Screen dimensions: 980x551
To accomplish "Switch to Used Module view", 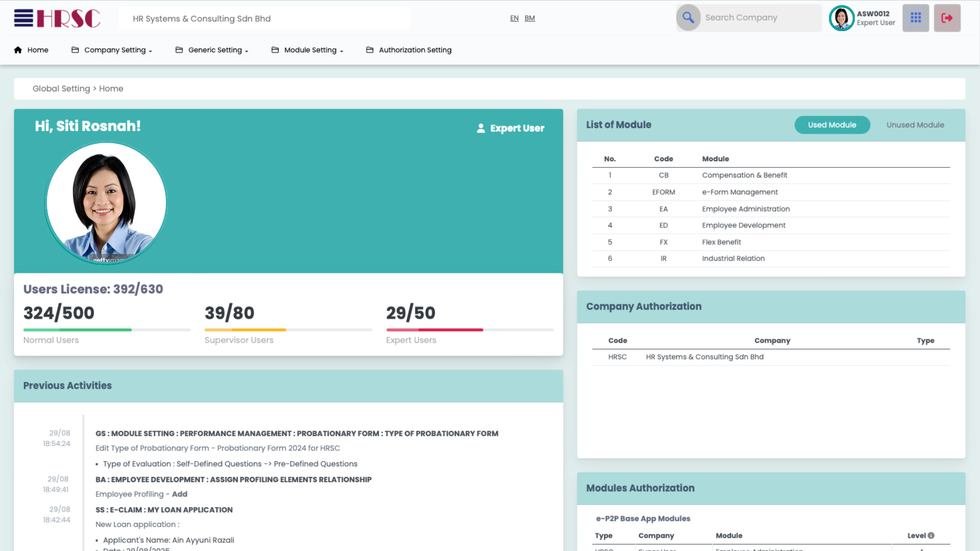I will pos(831,125).
